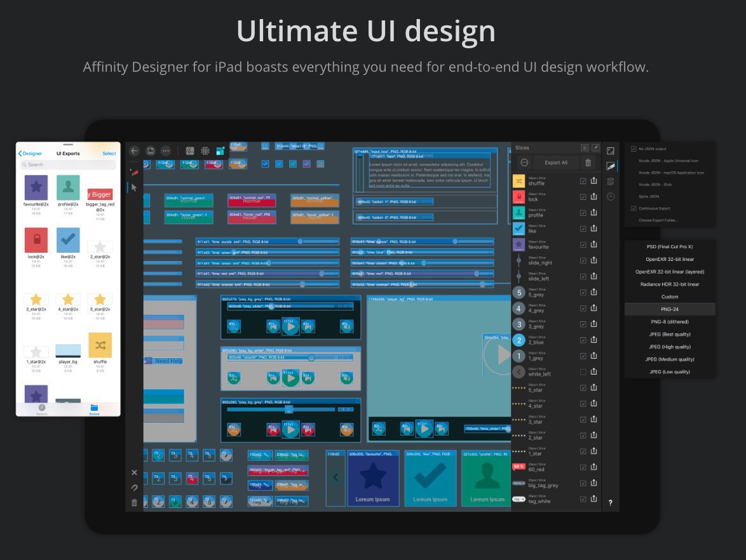Export the 2_blue slice via share icon
Screen dimensions: 746x560
[593, 340]
